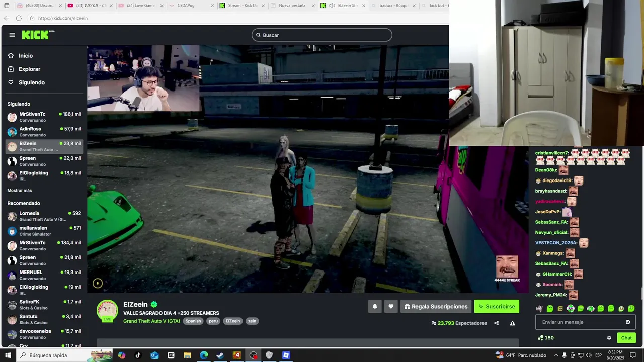Screen dimensions: 644x362
Task: Select the ElZeein tag
Action: pos(233,321)
